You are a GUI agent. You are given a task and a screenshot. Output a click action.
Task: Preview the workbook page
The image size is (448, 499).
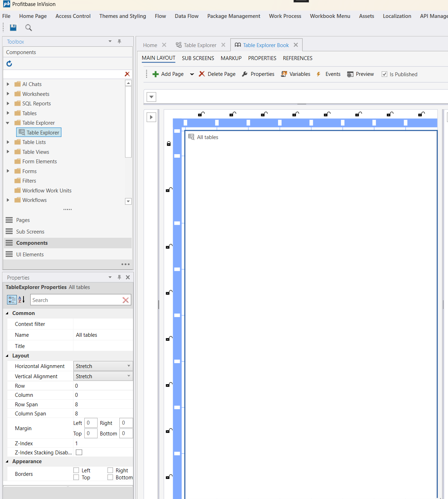(360, 74)
